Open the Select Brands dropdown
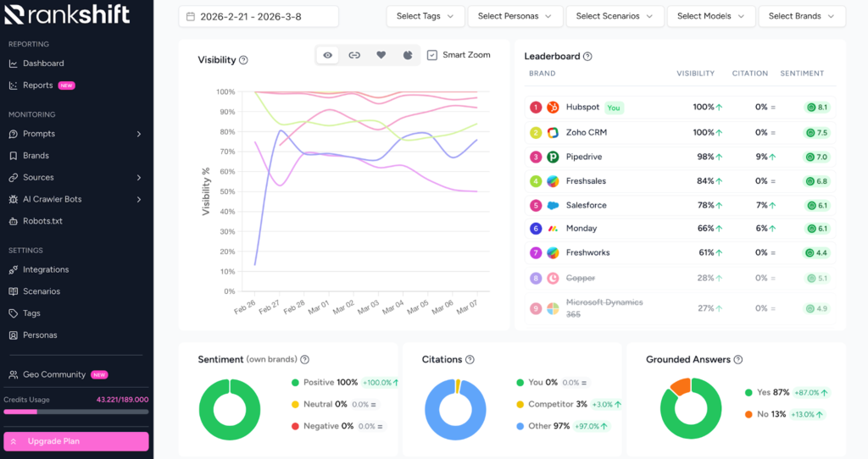Viewport: 868px width, 459px height. [801, 16]
